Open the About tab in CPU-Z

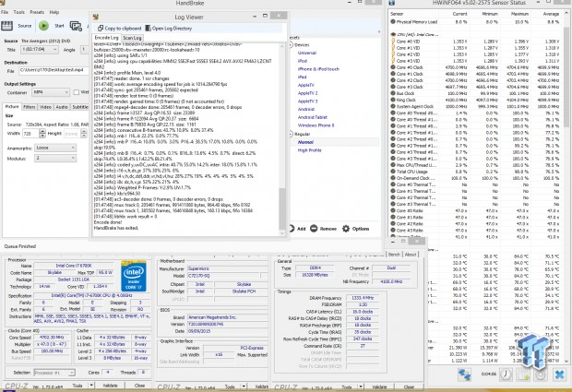411,255
